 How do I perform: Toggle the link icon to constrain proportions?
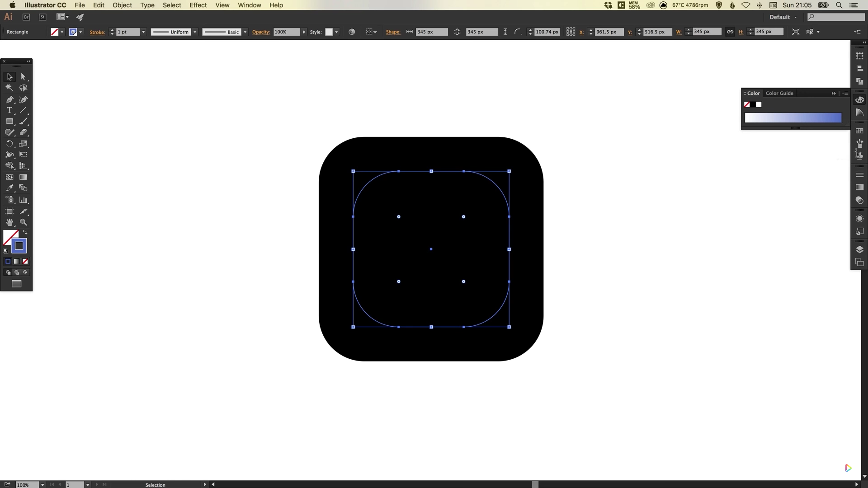[x=730, y=32]
